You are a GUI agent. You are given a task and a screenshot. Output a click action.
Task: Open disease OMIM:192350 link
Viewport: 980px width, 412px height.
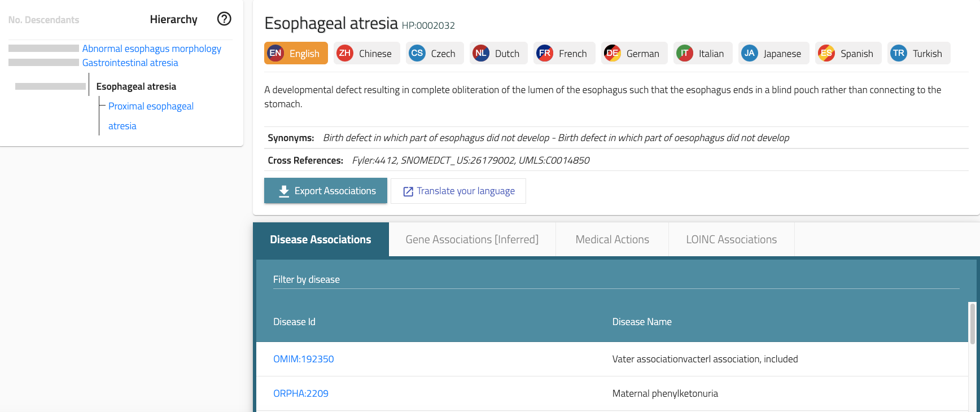tap(304, 359)
